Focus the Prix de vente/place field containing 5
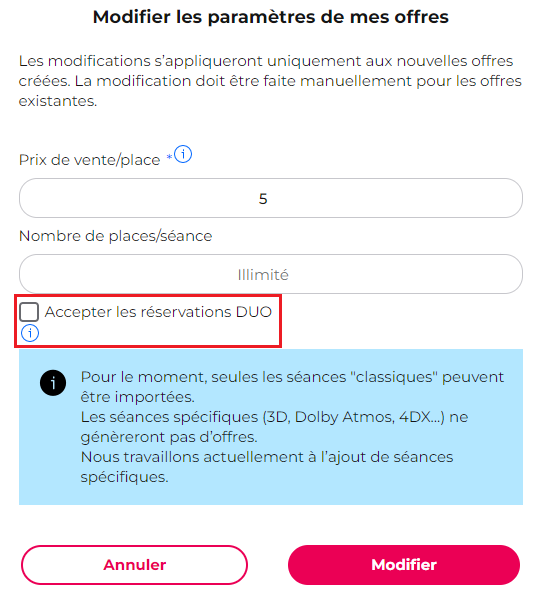The height and width of the screenshot is (595, 541). pyautogui.click(x=271, y=198)
